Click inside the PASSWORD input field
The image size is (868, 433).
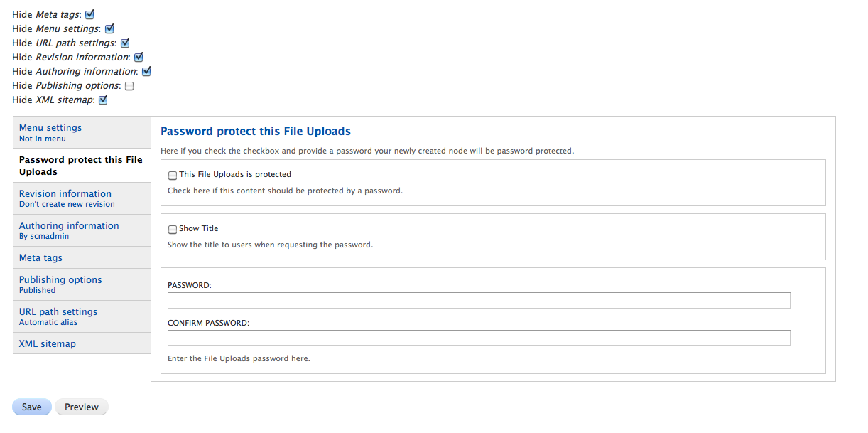(478, 300)
